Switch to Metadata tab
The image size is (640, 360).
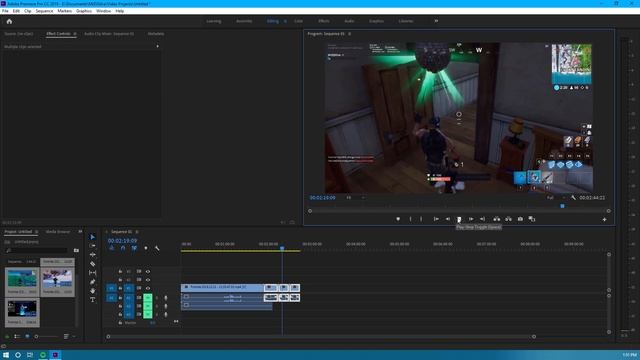[156, 34]
